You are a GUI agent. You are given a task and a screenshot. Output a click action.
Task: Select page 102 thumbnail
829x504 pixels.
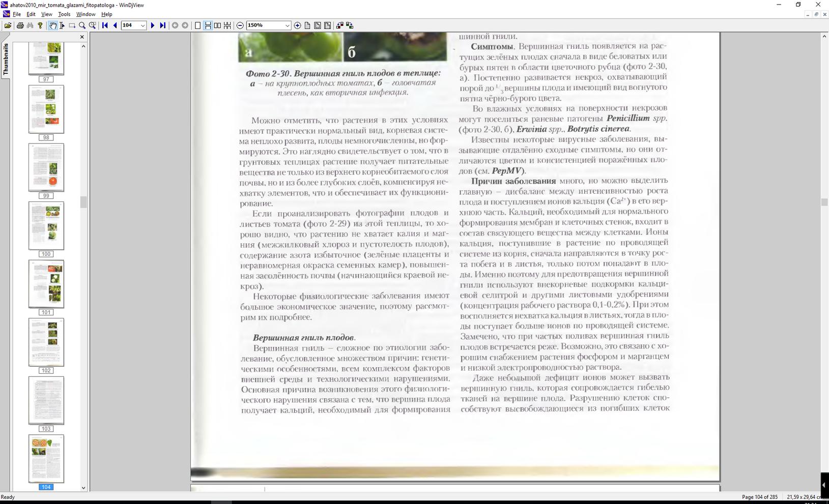(x=46, y=342)
